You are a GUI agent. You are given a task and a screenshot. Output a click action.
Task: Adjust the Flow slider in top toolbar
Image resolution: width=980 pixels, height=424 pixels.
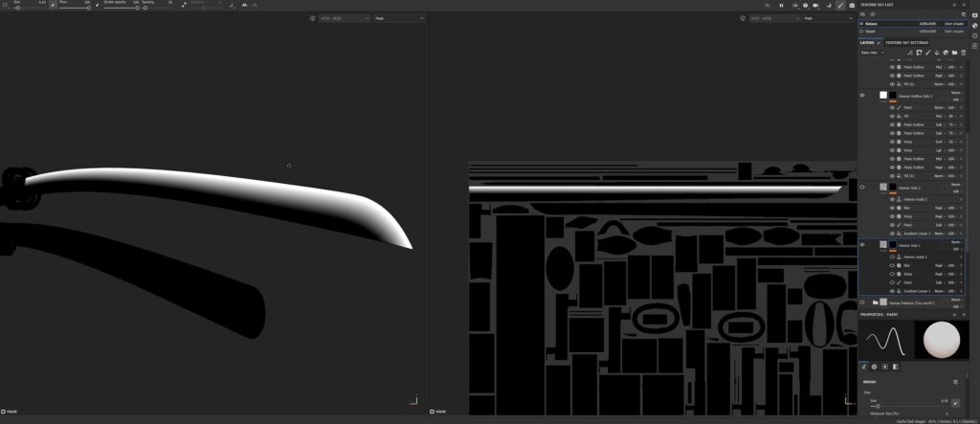pos(75,8)
